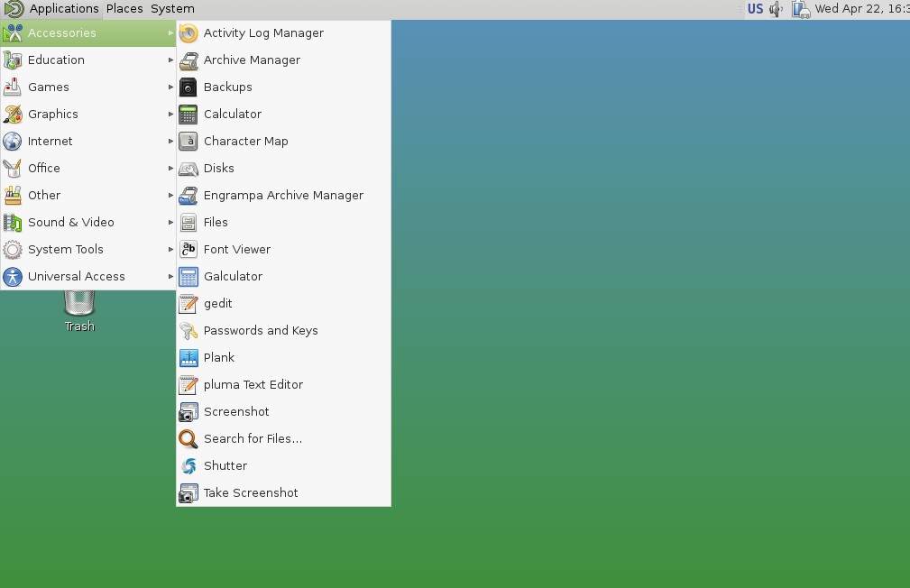The image size is (910, 588).
Task: Click the "Font Viewer" text entry
Action: 237,250
